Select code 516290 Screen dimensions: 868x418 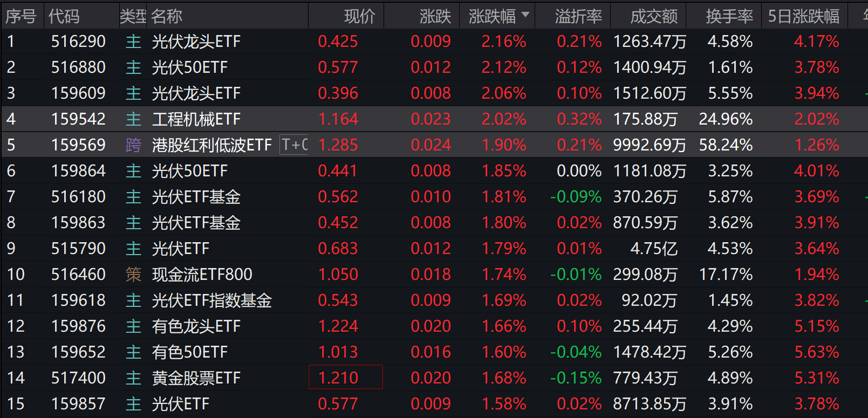78,42
